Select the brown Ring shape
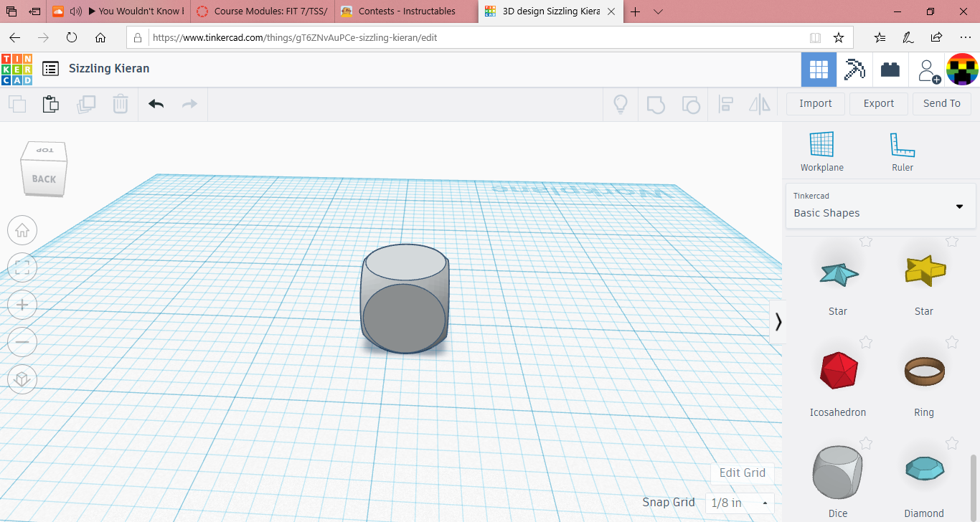Image resolution: width=980 pixels, height=522 pixels. (924, 371)
